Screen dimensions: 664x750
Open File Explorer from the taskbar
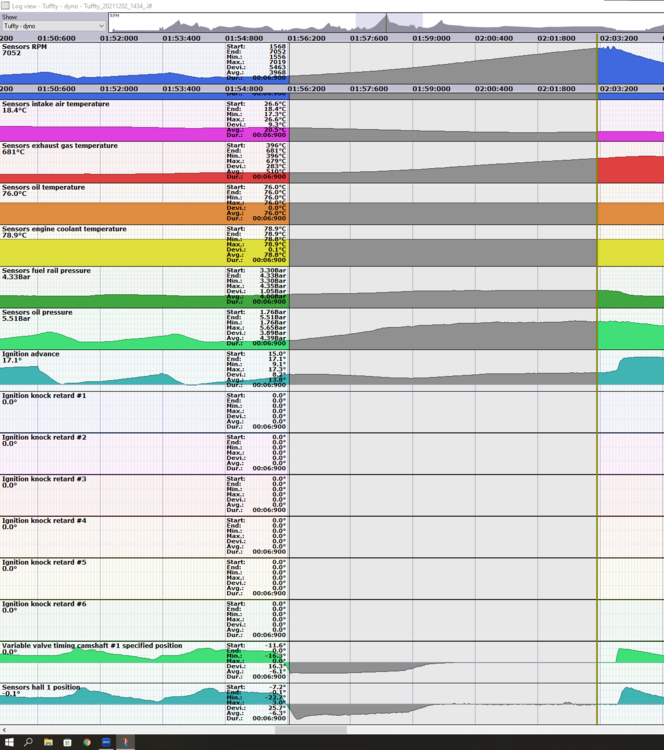pyautogui.click(x=48, y=742)
